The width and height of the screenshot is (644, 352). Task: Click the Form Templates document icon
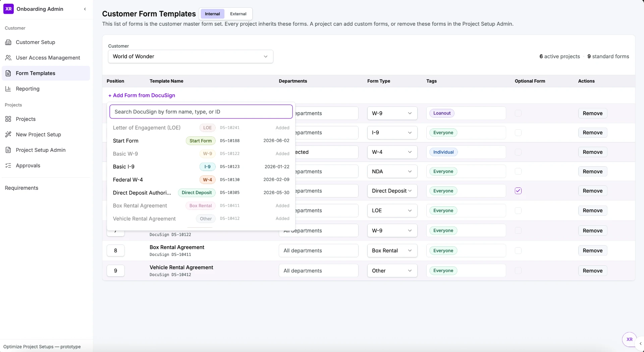tap(8, 73)
